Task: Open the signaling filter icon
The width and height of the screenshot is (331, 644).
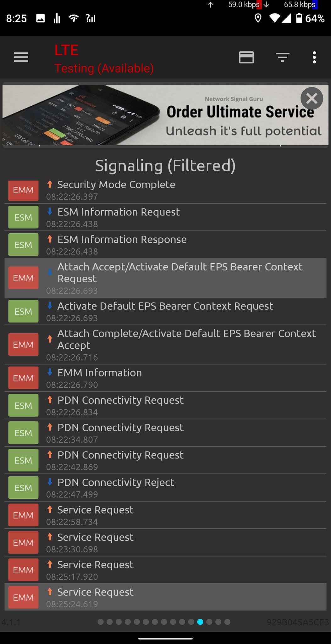Action: coord(282,57)
